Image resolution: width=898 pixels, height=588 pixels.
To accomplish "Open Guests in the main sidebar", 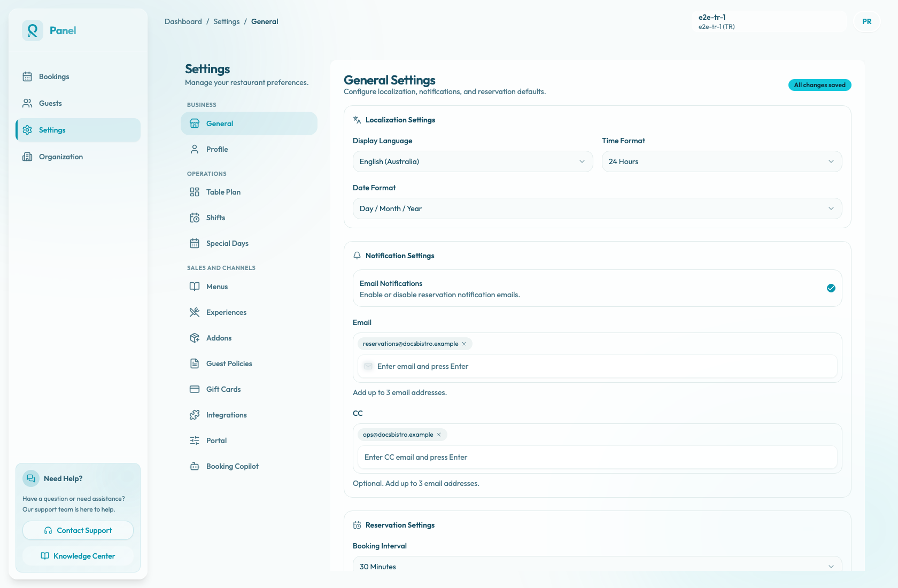I will (78, 103).
